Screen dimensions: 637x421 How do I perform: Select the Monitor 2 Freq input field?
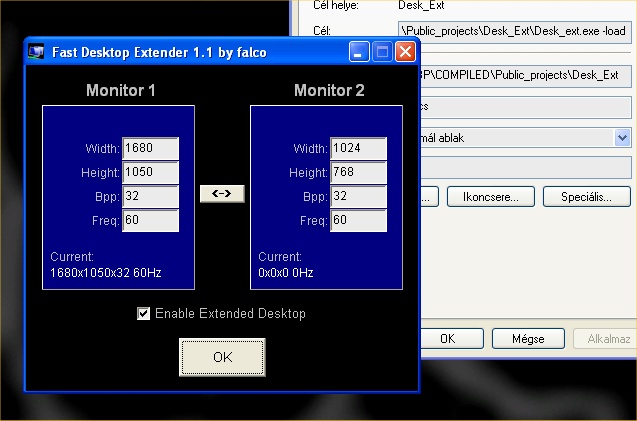[x=359, y=220]
